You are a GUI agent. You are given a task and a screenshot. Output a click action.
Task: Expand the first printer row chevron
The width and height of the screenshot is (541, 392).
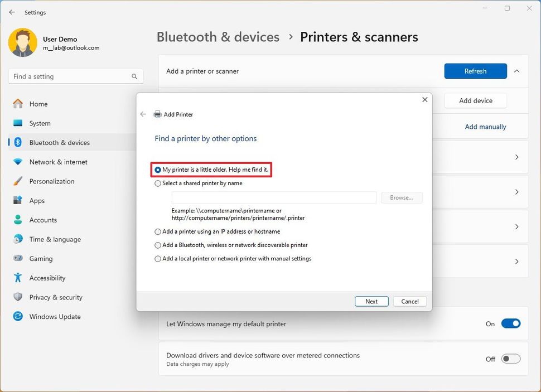click(517, 157)
